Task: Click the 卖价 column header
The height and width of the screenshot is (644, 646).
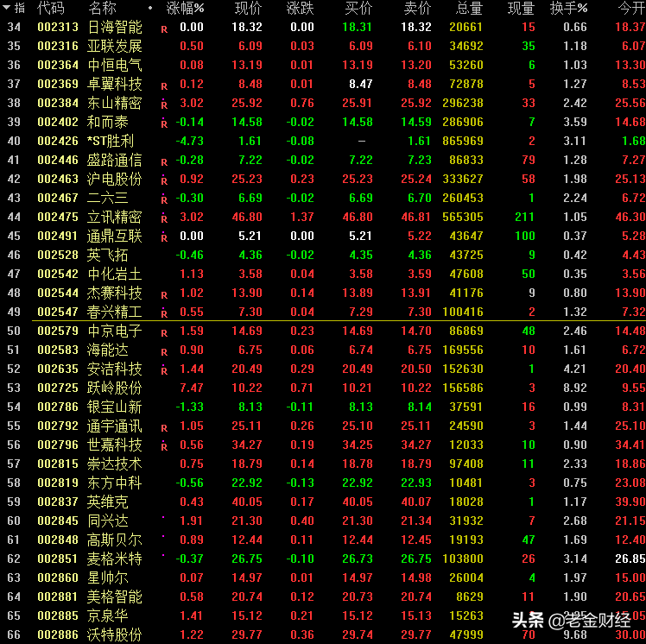Action: click(417, 9)
